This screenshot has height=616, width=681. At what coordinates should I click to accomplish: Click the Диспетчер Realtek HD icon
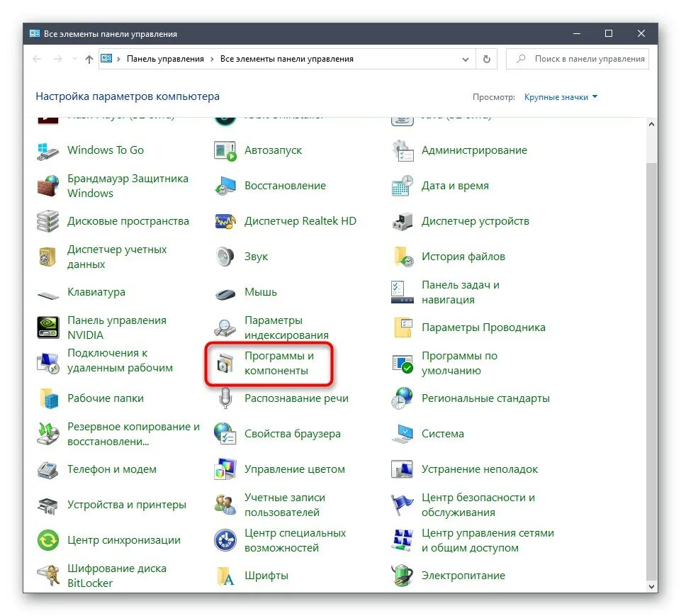(x=225, y=222)
